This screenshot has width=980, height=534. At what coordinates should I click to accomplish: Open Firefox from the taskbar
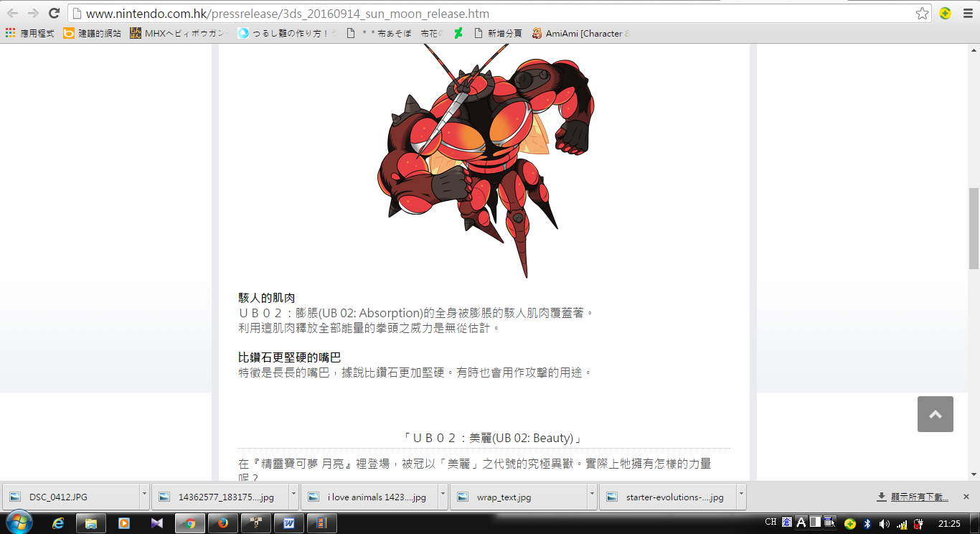[x=223, y=523]
